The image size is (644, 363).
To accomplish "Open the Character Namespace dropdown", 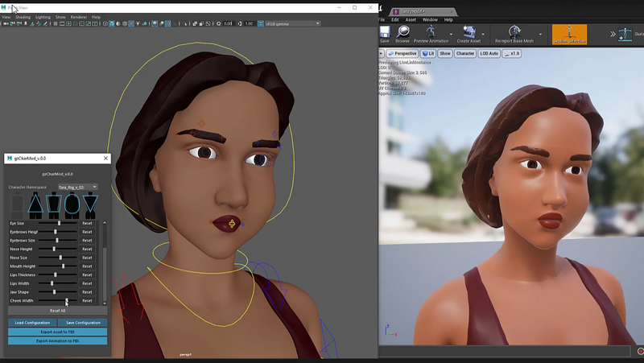I will tap(77, 187).
